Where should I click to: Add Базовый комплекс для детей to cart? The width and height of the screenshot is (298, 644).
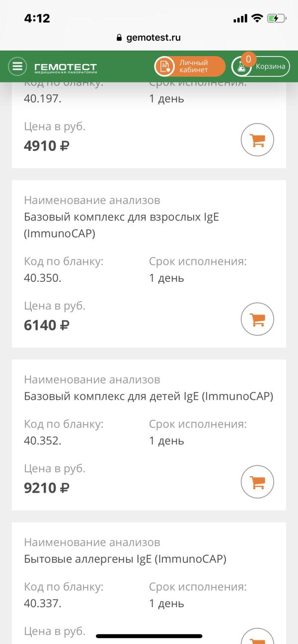[x=257, y=481]
